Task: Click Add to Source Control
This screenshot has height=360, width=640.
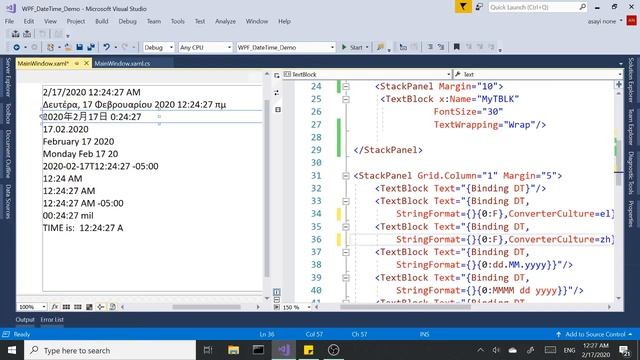Action: 594,334
